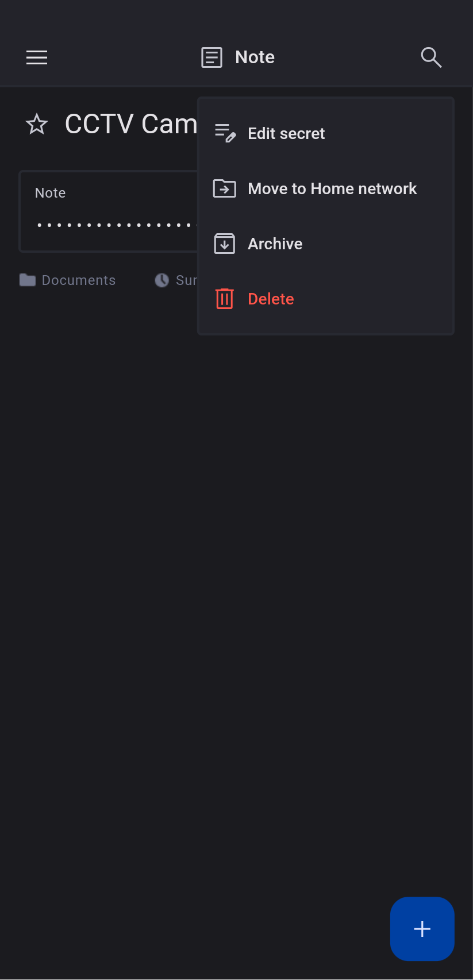
Task: Click the red Delete trash icon
Action: tap(225, 299)
